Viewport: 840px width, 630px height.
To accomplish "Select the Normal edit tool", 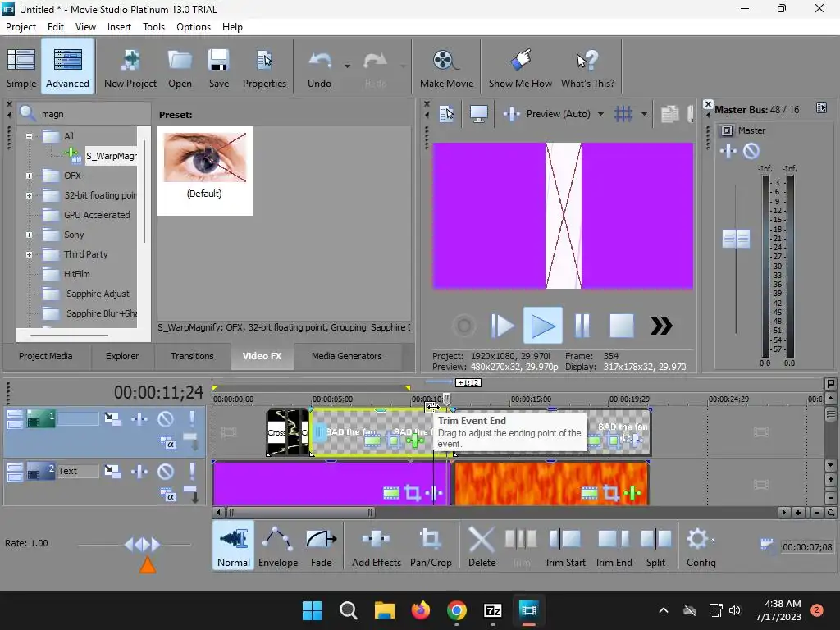I will click(234, 546).
